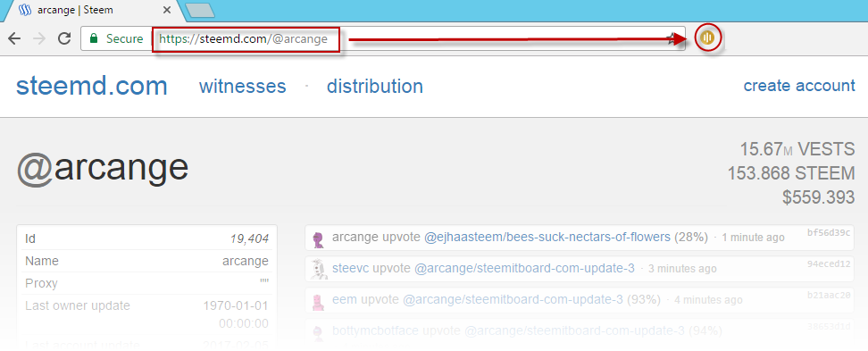
Task: Reload the page with the refresh icon
Action: (65, 38)
